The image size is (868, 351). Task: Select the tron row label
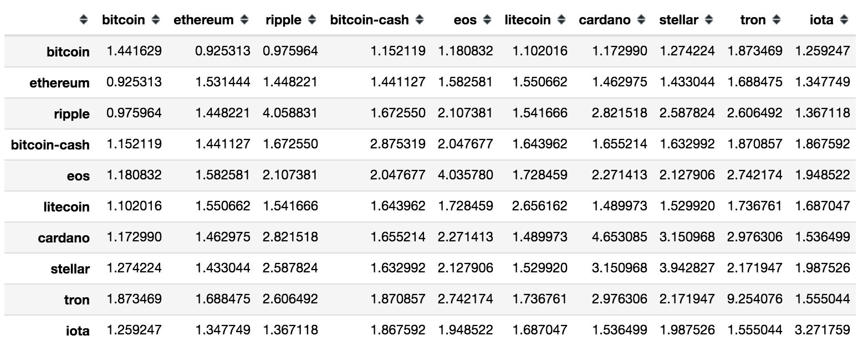[76, 300]
